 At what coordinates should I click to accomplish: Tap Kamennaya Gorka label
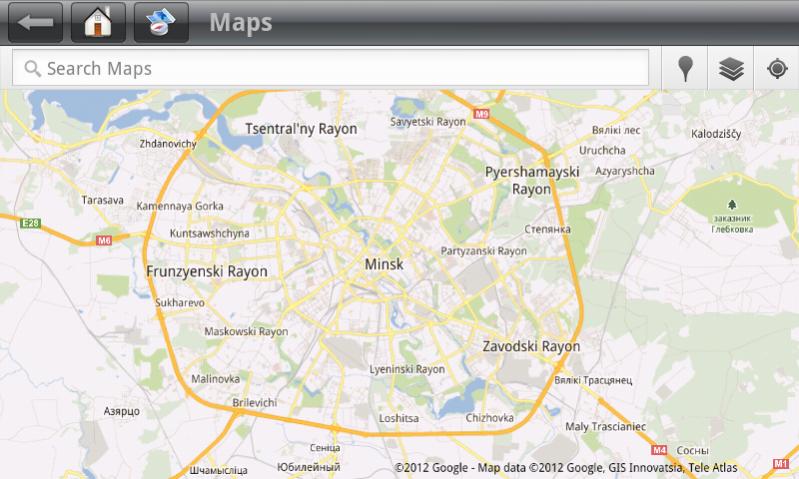pos(180,206)
